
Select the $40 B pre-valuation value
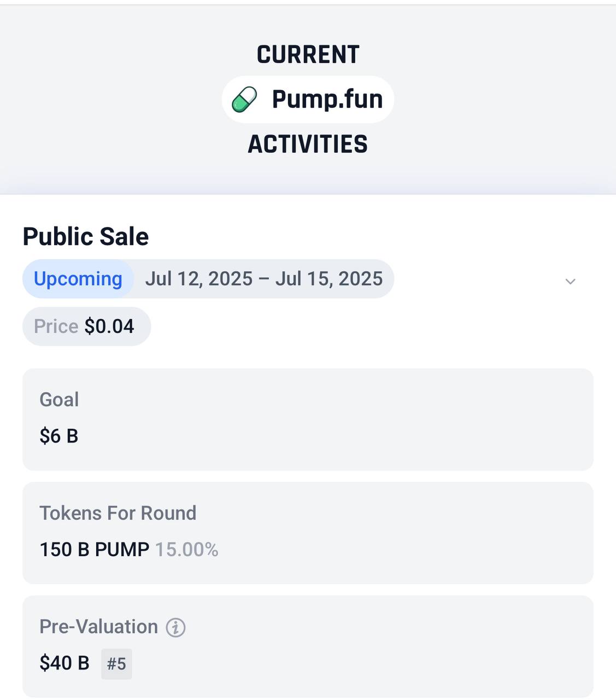click(x=64, y=663)
